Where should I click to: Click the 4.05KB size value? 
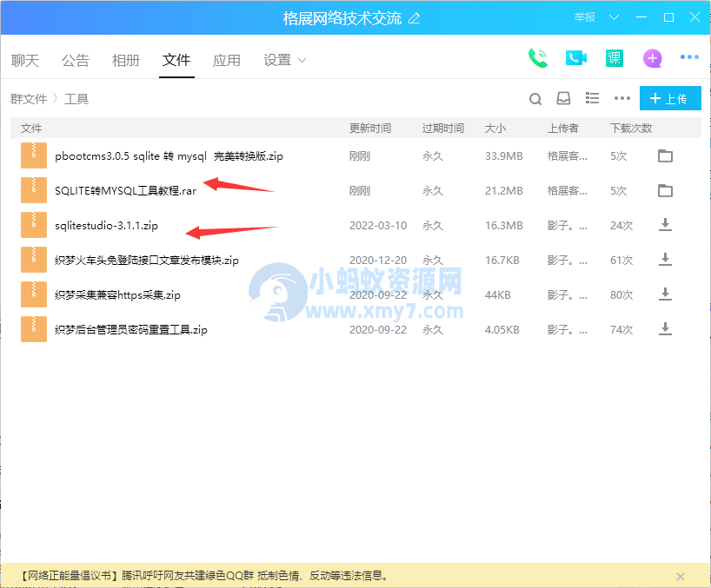point(502,330)
